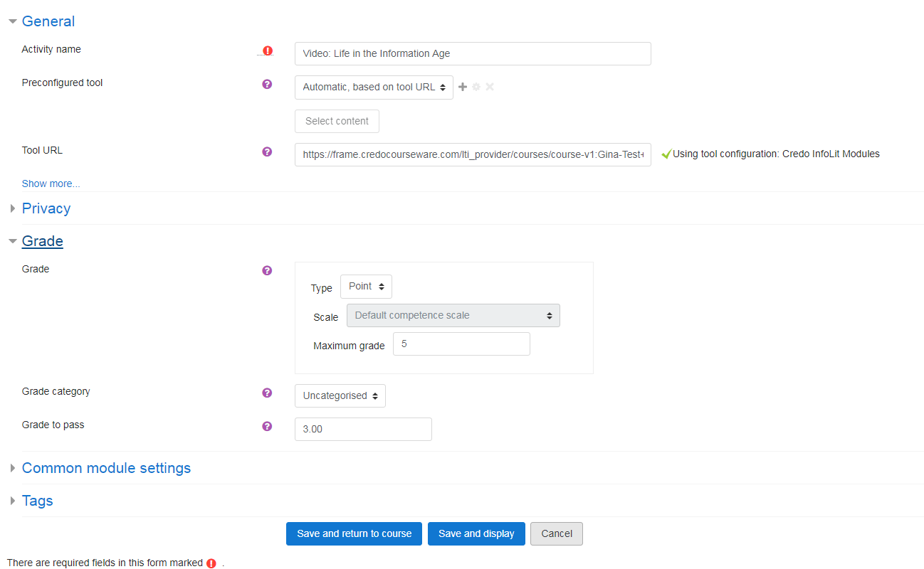Click the green checkmark by tool configuration
Screen dimensions: 924x569
[x=666, y=154]
